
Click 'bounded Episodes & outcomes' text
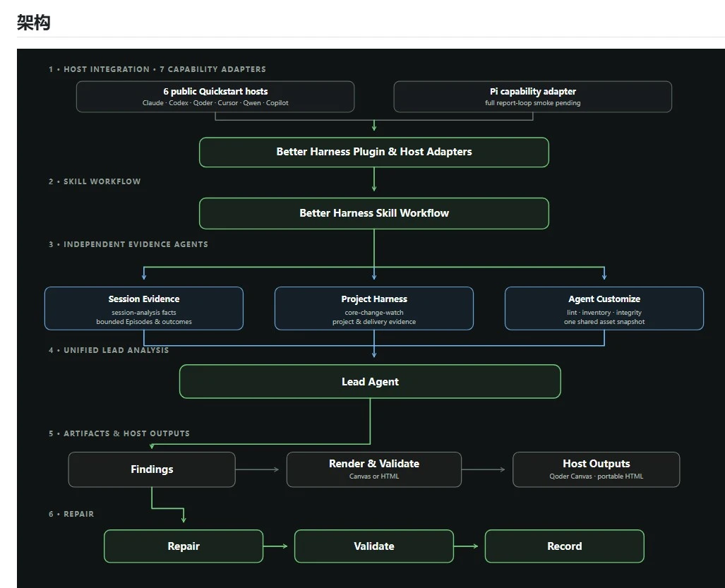144,322
